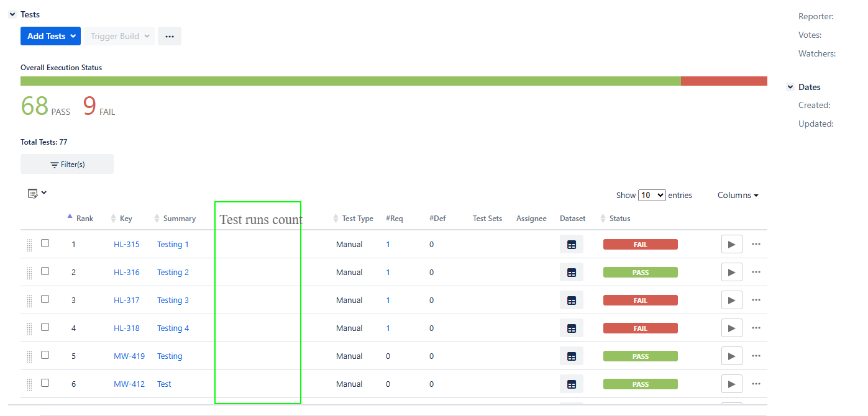Open dataset icon for HL-318 row
The width and height of the screenshot is (868, 416).
tap(572, 328)
